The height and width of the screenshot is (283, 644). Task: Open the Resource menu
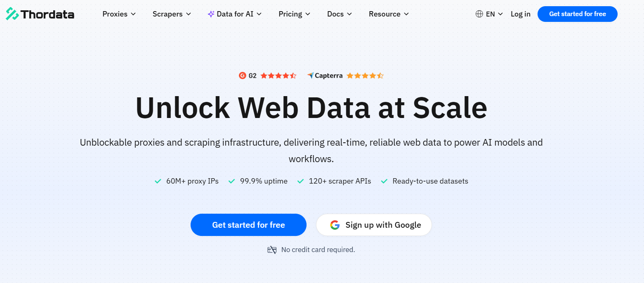click(389, 14)
